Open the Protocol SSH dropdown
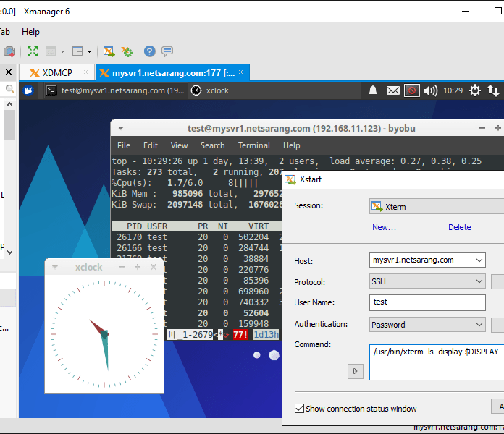Image resolution: width=504 pixels, height=434 pixels. pos(427,281)
